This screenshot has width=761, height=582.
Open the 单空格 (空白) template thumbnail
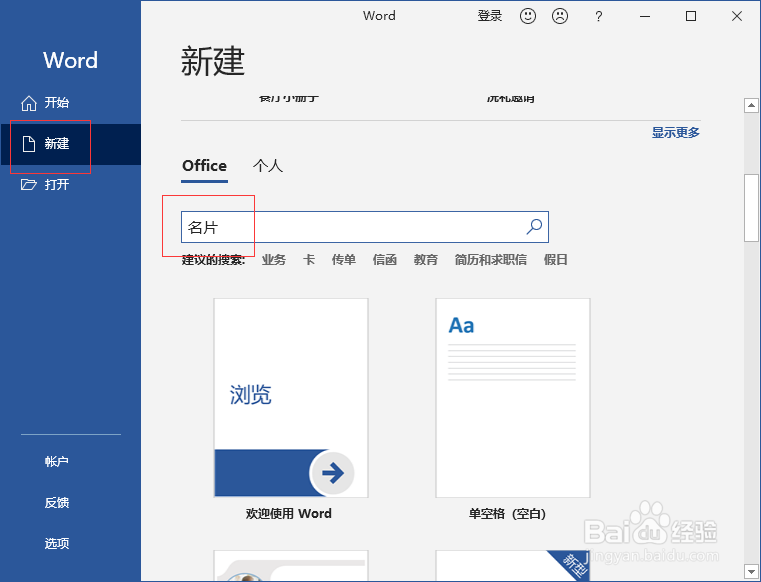click(513, 398)
